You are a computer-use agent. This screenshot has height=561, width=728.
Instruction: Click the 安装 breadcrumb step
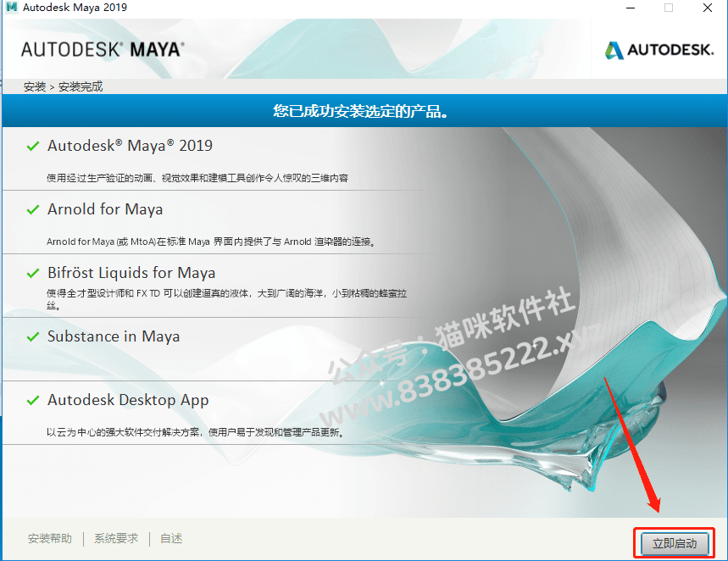(35, 86)
